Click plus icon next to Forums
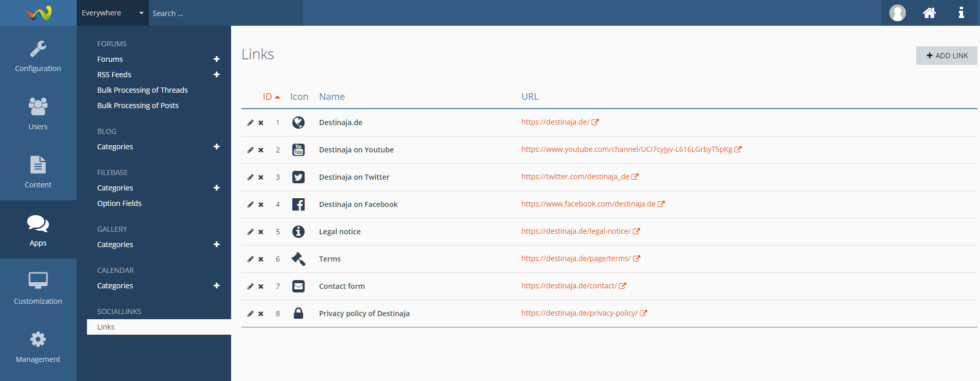Image resolution: width=980 pixels, height=381 pixels. coord(217,59)
